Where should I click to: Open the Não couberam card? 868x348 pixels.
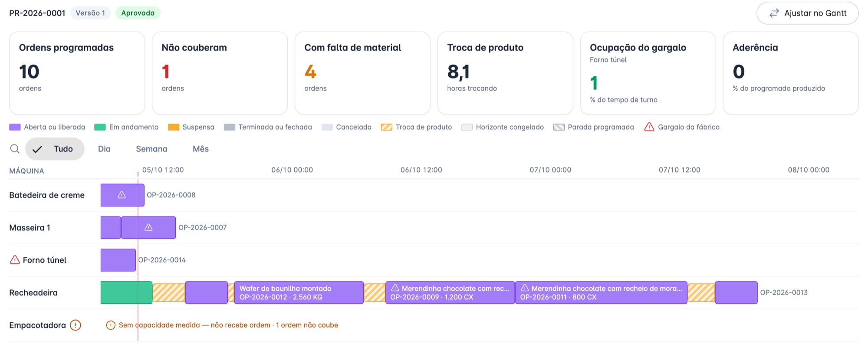click(220, 73)
